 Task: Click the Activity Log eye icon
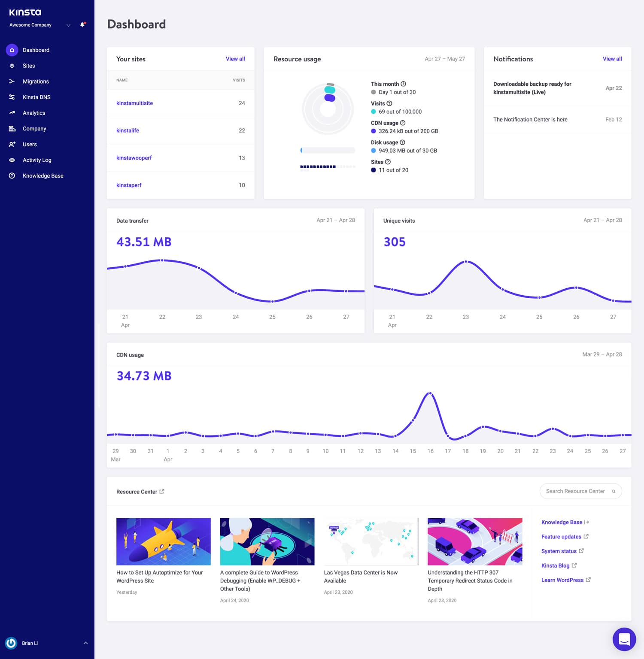pos(12,160)
